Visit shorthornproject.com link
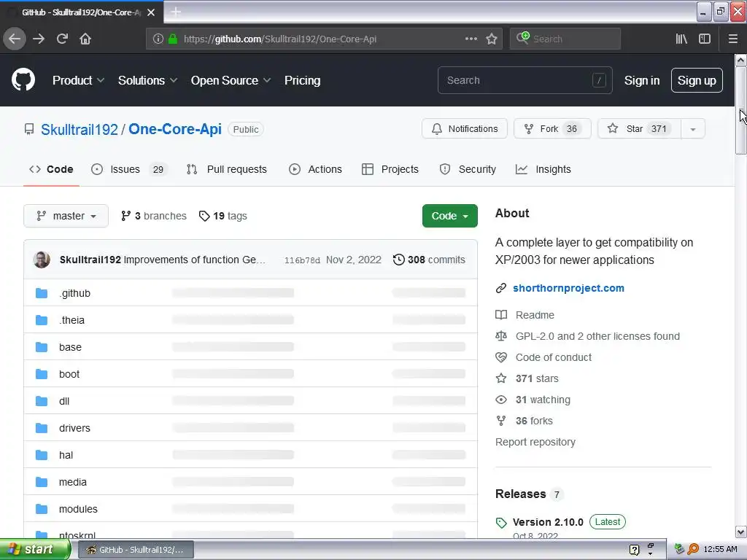 (568, 288)
